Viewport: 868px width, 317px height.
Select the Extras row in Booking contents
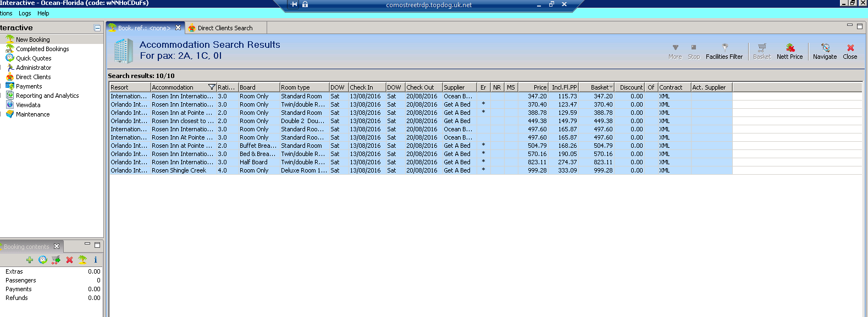tap(52, 271)
